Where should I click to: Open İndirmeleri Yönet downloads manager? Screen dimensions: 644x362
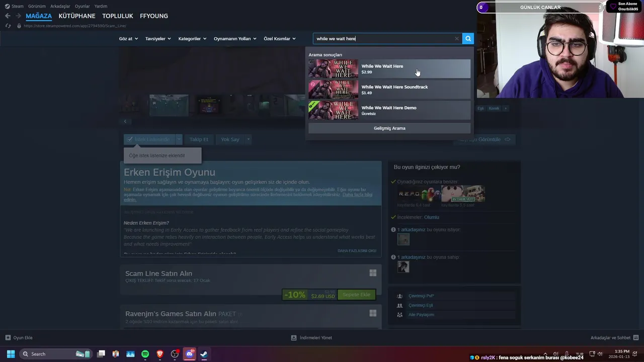coord(311,338)
